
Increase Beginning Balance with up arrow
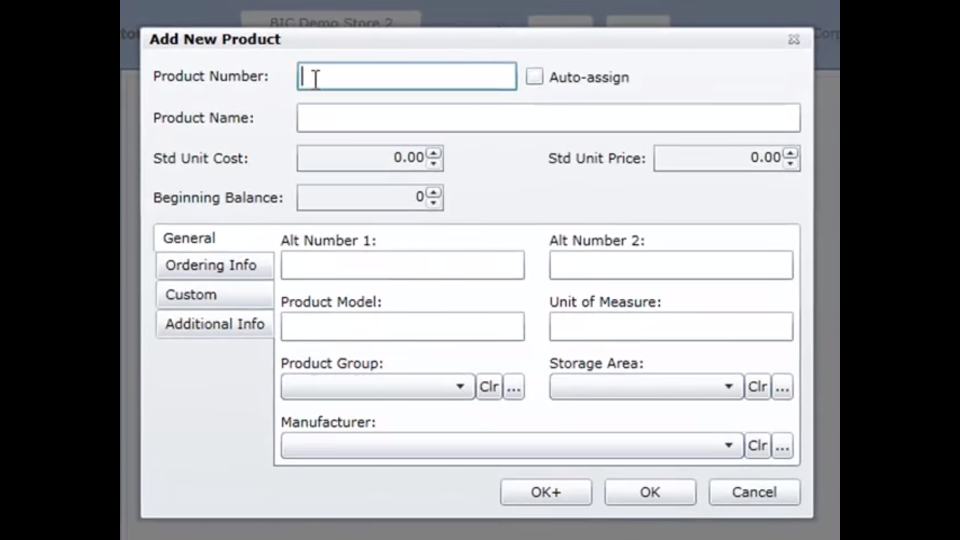pyautogui.click(x=433, y=193)
